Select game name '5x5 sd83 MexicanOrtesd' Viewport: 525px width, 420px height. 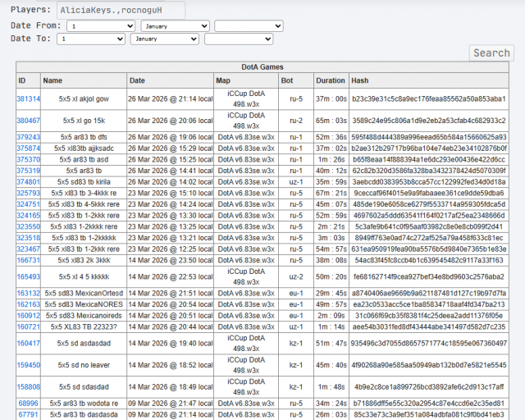click(84, 294)
